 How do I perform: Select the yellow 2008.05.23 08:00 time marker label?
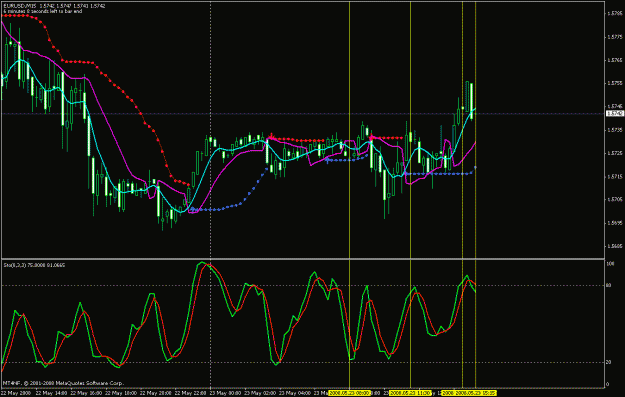pyautogui.click(x=350, y=393)
